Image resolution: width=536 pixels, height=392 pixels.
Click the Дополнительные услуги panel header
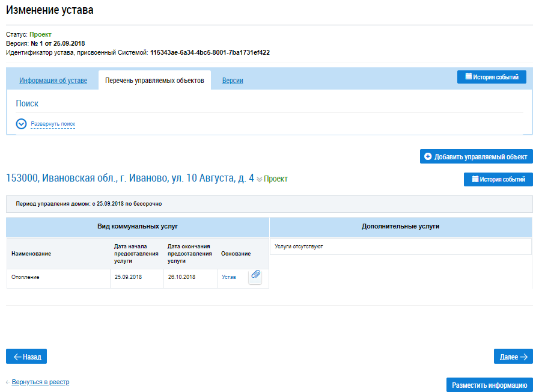click(401, 227)
